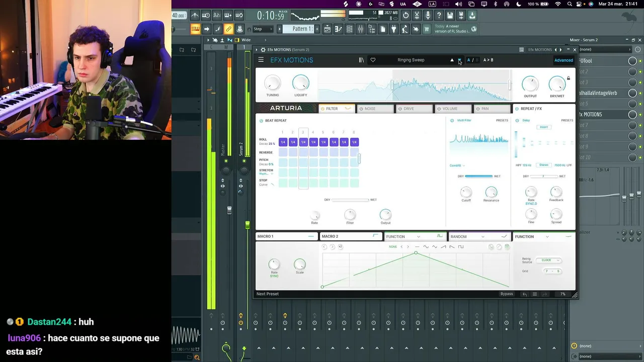Viewport: 644px width, 362px height.
Task: Click the redo arrow in plugin footer
Action: [544, 294]
